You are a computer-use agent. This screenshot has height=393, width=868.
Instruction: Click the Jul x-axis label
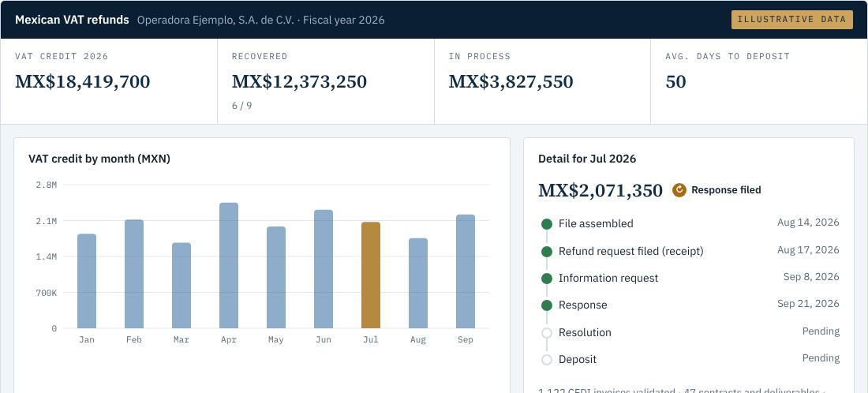tap(371, 340)
